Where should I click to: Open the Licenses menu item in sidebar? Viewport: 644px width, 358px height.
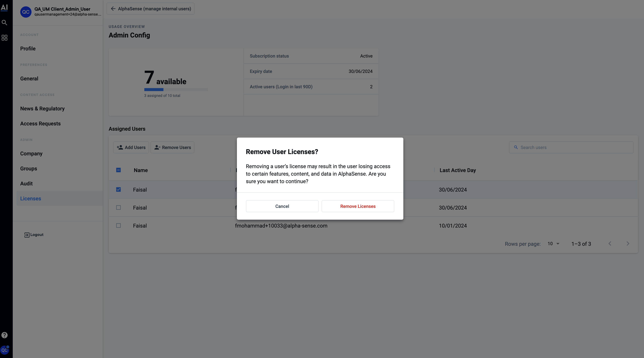pyautogui.click(x=30, y=198)
